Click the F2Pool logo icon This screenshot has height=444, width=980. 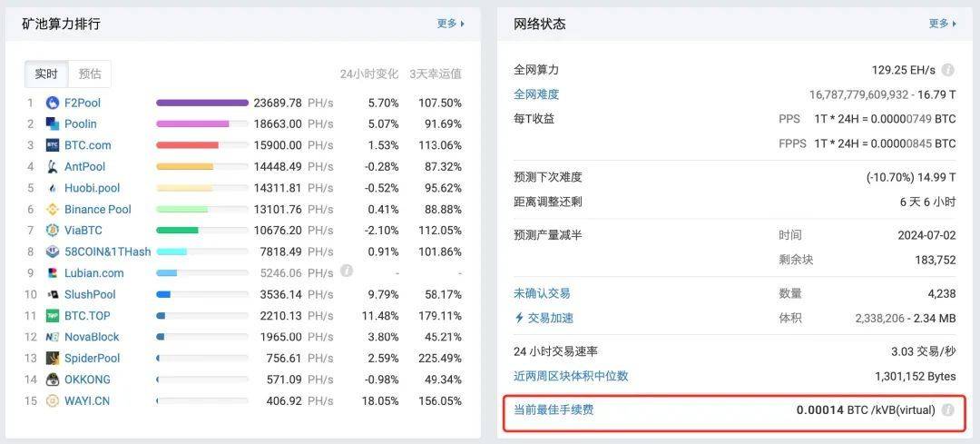(x=53, y=104)
